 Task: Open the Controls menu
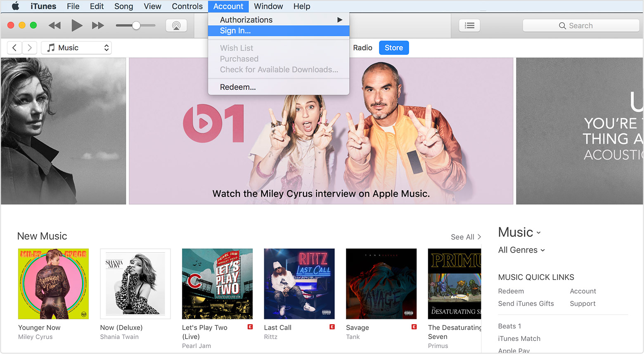(187, 6)
